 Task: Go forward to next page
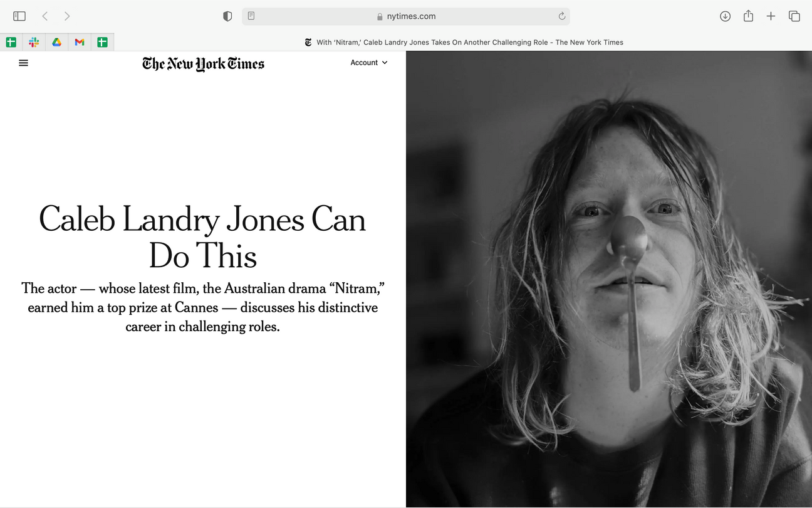[67, 16]
